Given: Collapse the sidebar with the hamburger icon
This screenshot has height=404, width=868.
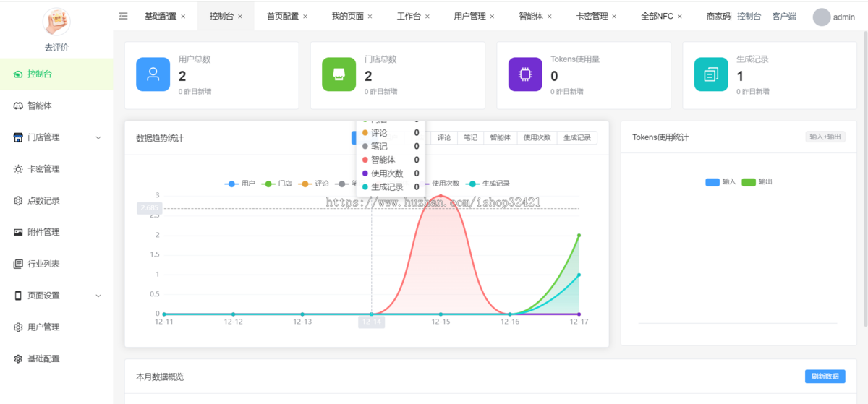Looking at the screenshot, I should point(123,16).
